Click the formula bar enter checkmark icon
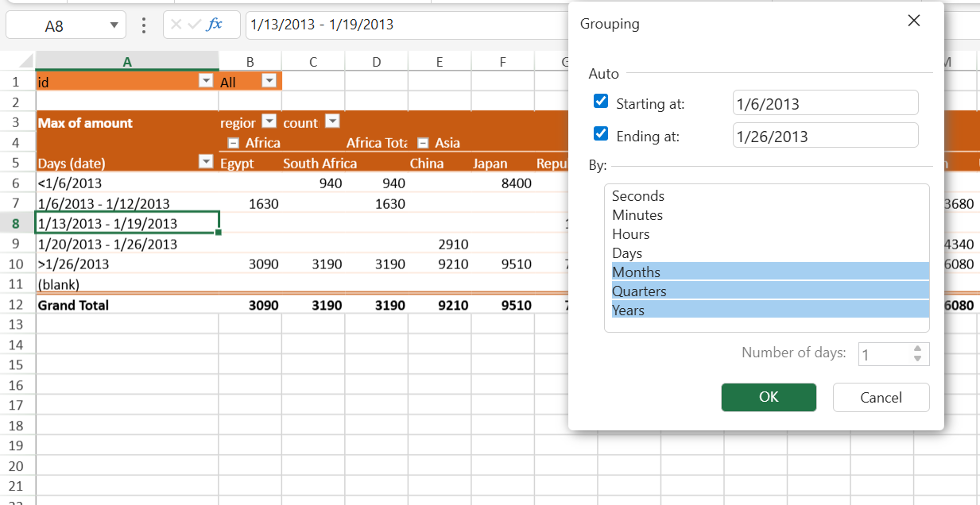This screenshot has height=505, width=980. (x=195, y=25)
